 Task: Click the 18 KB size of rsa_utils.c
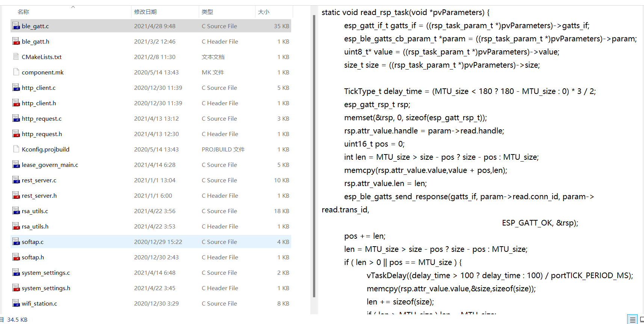click(x=281, y=211)
